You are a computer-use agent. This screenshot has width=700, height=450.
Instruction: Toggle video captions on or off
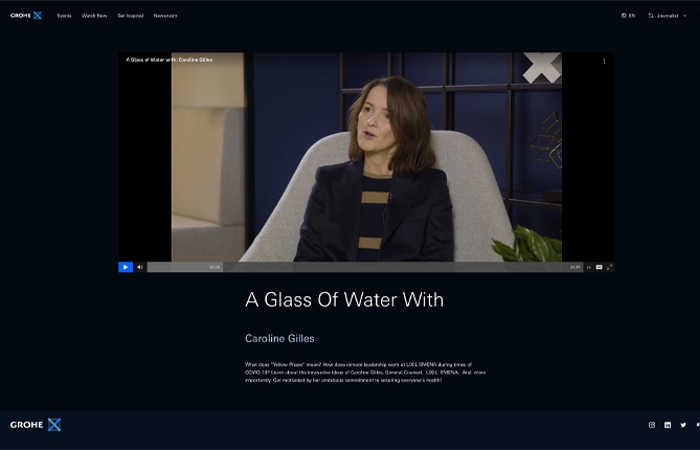[599, 267]
